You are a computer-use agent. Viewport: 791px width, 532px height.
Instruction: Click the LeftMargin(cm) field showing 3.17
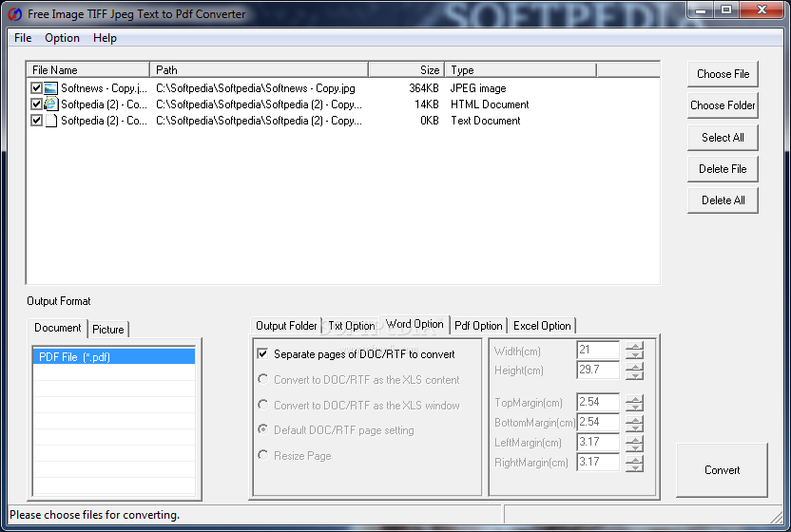tap(598, 443)
